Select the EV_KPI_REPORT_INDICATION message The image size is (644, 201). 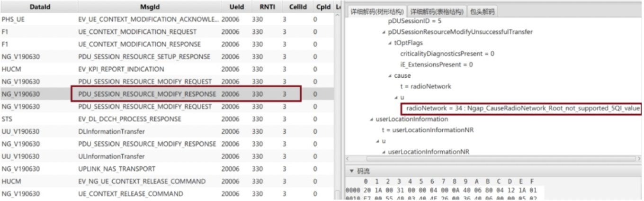(167, 69)
